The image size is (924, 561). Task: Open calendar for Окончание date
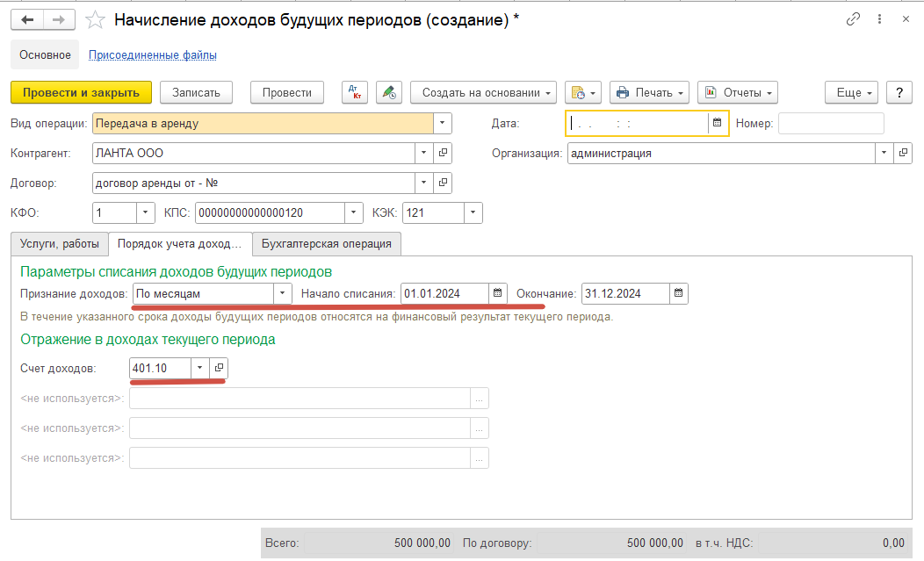[x=678, y=293]
